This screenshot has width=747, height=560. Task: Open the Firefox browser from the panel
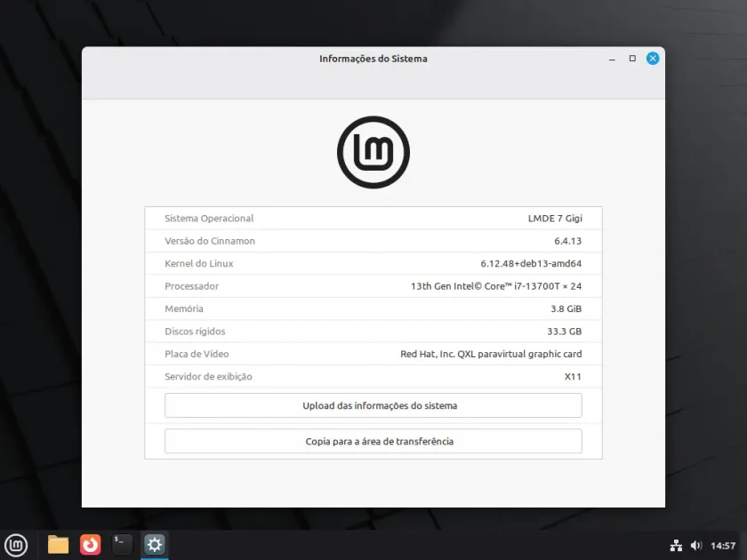(x=90, y=545)
